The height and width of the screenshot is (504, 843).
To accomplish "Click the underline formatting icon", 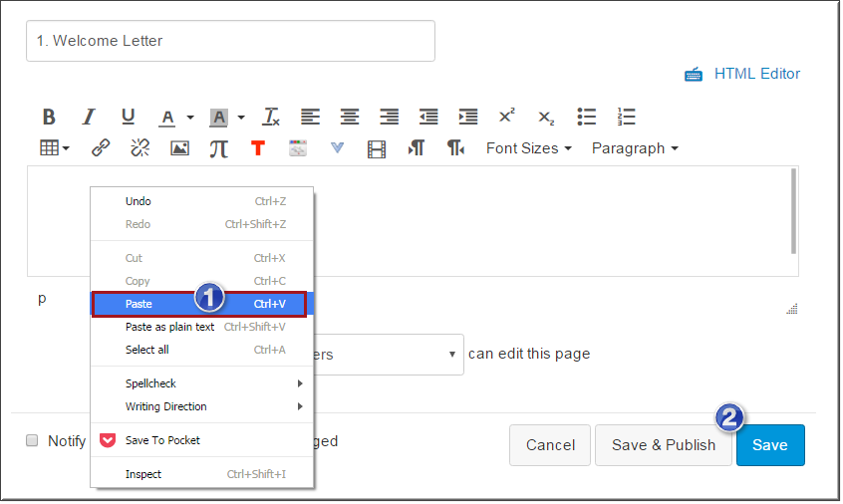I will [x=128, y=117].
